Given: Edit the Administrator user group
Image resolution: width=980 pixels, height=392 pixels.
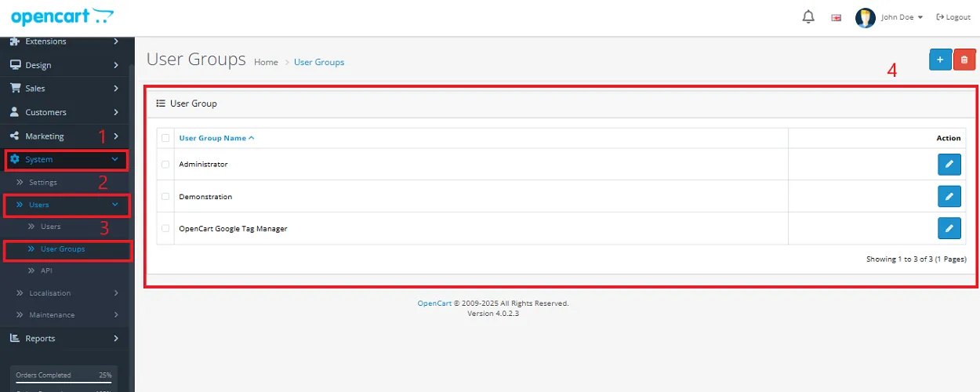Looking at the screenshot, I should [949, 164].
